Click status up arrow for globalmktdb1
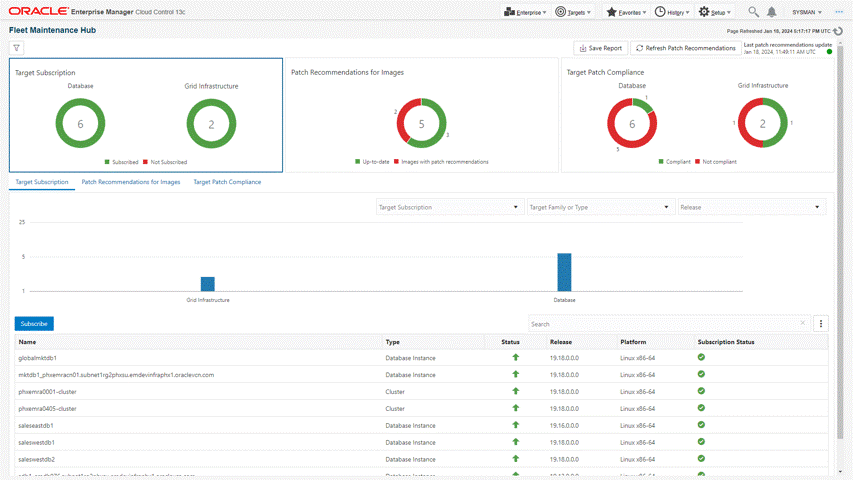Image resolution: width=853 pixels, height=480 pixels. (x=516, y=357)
